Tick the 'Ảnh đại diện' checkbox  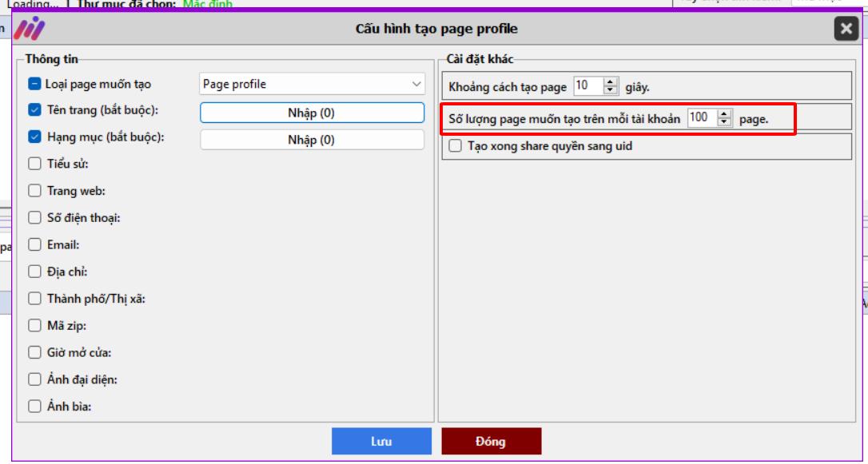click(x=34, y=379)
